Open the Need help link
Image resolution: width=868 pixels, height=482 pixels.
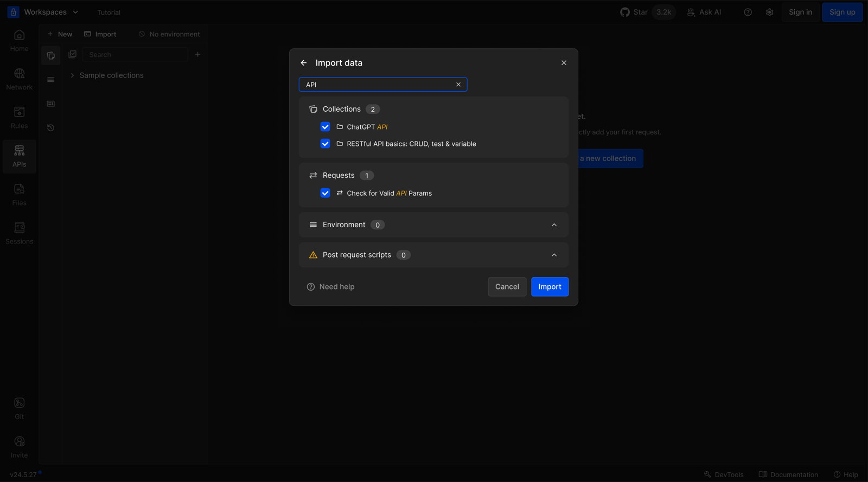pyautogui.click(x=331, y=287)
